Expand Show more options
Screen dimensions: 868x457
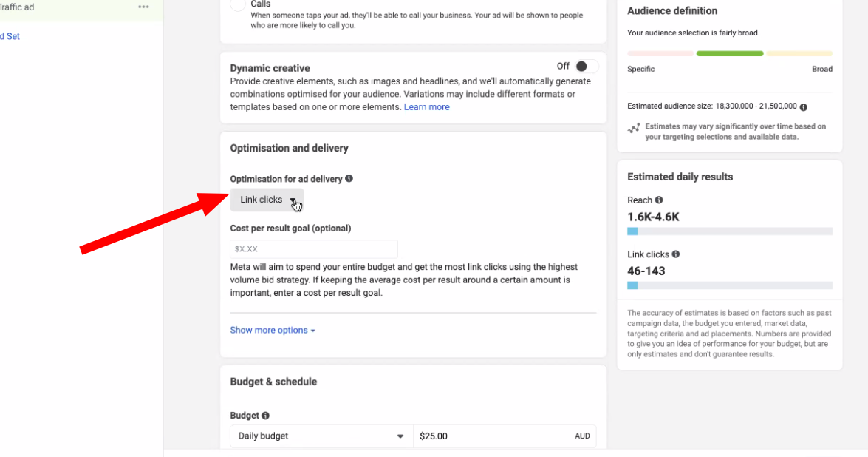(272, 331)
